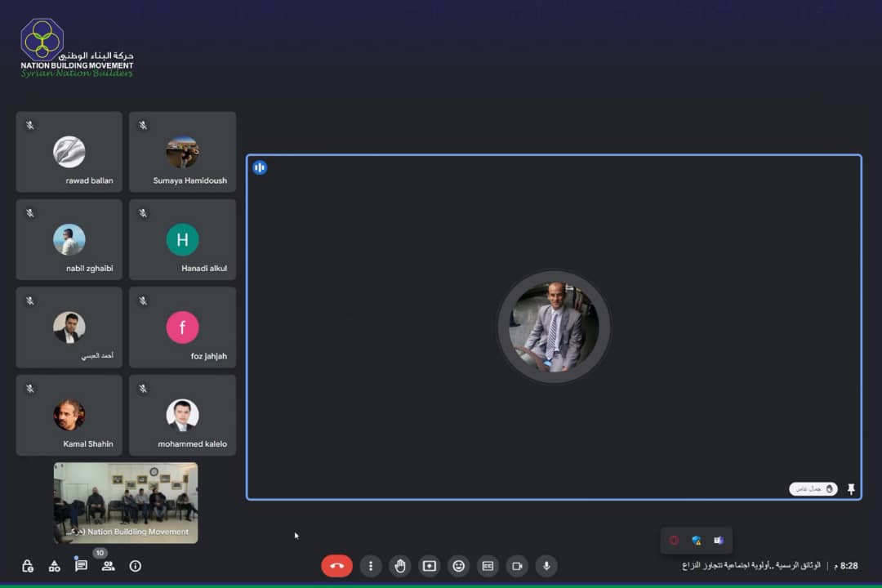
Task: Unpin the main speaker using pin icon
Action: pyautogui.click(x=851, y=489)
